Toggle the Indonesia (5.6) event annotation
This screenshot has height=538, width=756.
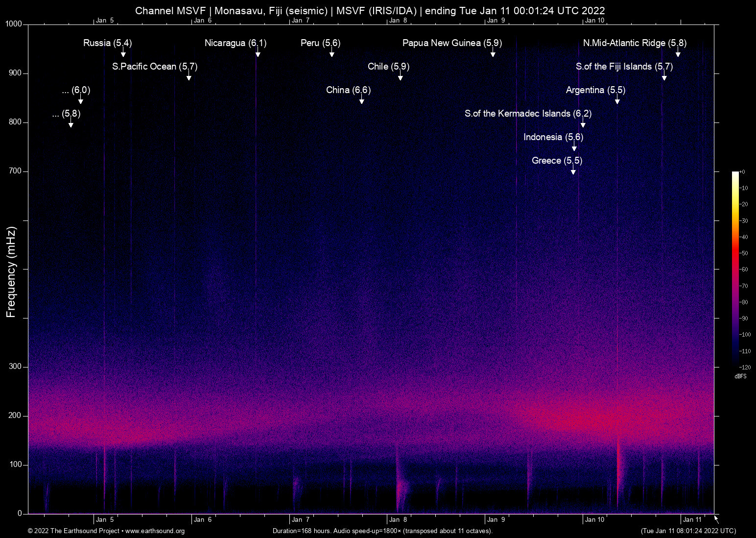coord(553,137)
